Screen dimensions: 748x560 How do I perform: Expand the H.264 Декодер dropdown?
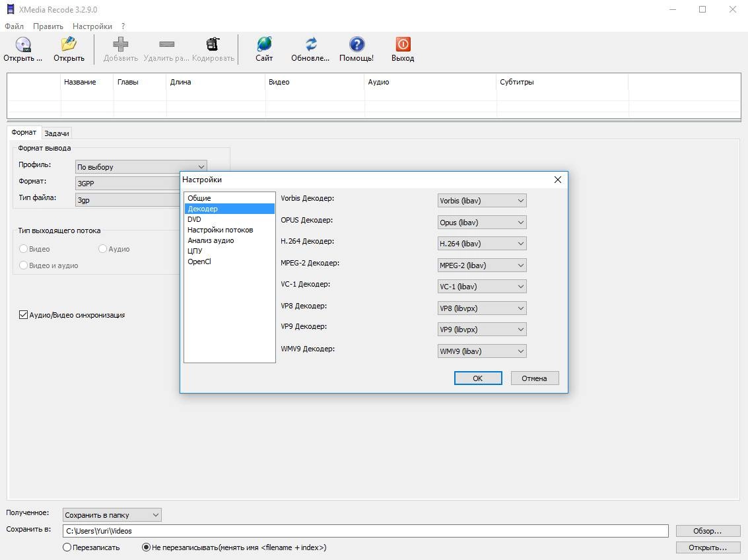pos(482,244)
